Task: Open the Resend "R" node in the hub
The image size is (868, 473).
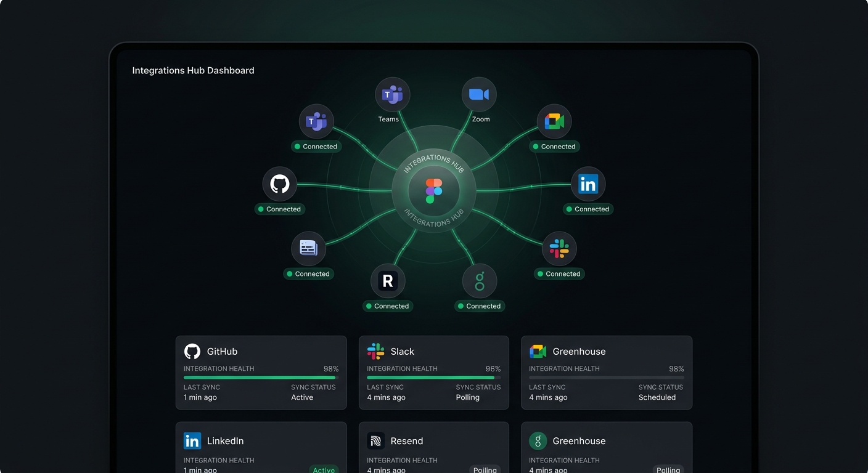Action: tap(388, 281)
